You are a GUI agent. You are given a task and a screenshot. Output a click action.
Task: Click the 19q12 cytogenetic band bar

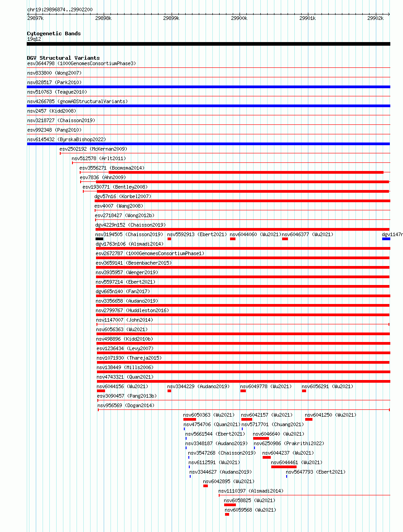(x=208, y=44)
